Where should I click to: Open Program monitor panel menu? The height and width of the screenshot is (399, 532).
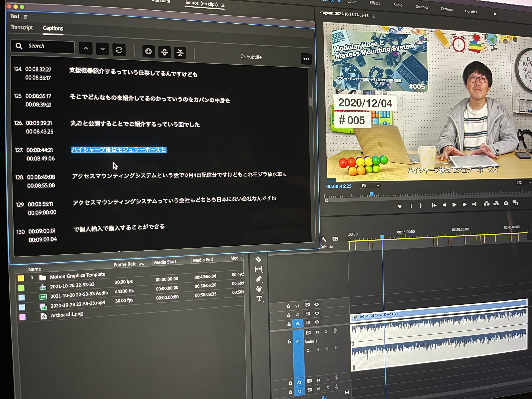point(373,16)
